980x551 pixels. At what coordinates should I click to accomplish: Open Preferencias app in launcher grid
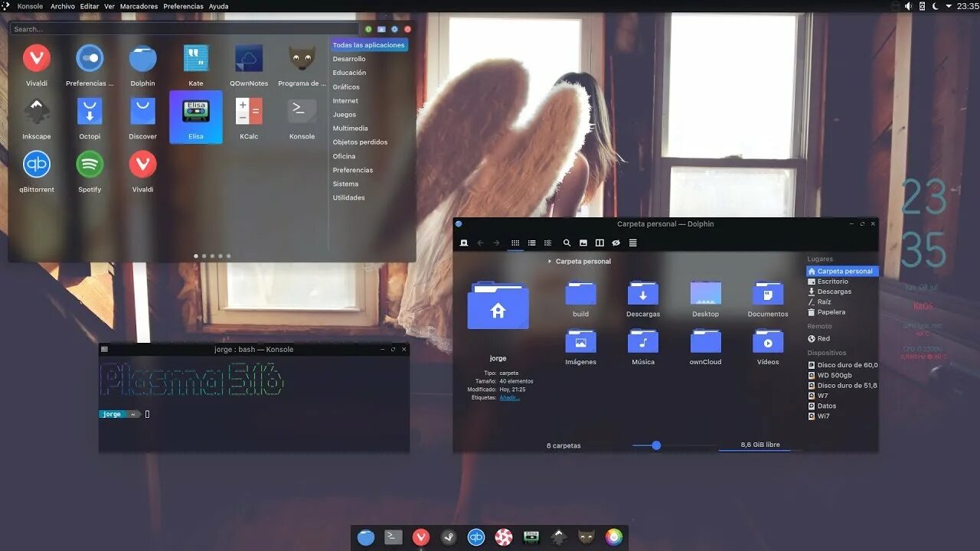90,65
